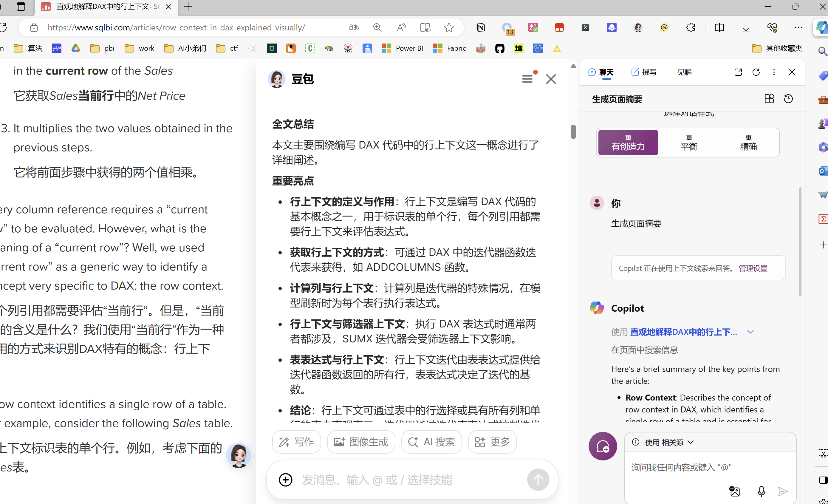
Task: Refresh the Copilot sidebar
Action: [756, 72]
